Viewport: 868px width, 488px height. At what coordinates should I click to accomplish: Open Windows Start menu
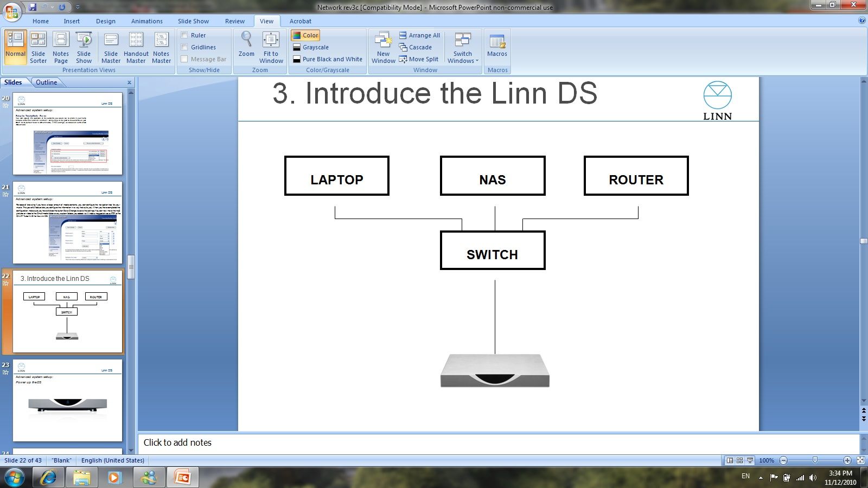coord(14,477)
